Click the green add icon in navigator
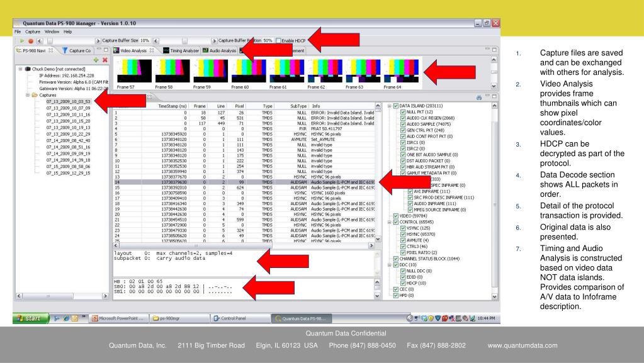The width and height of the screenshot is (644, 363). [96, 60]
